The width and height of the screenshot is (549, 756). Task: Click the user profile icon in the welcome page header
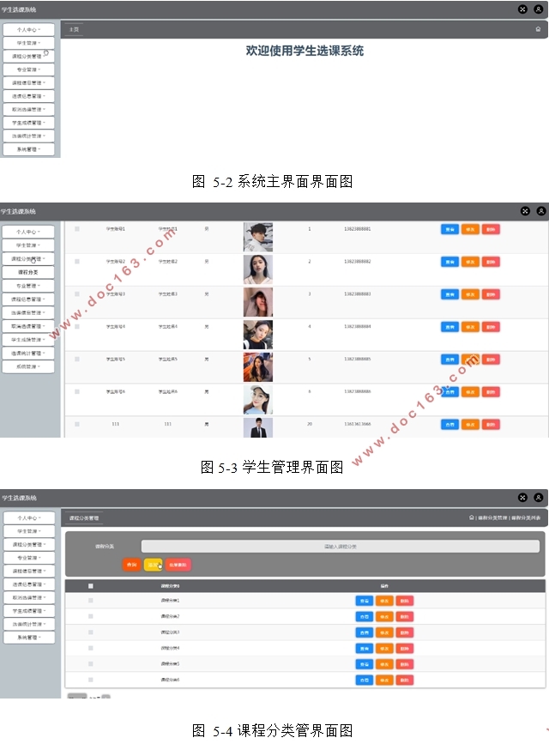pos(538,9)
